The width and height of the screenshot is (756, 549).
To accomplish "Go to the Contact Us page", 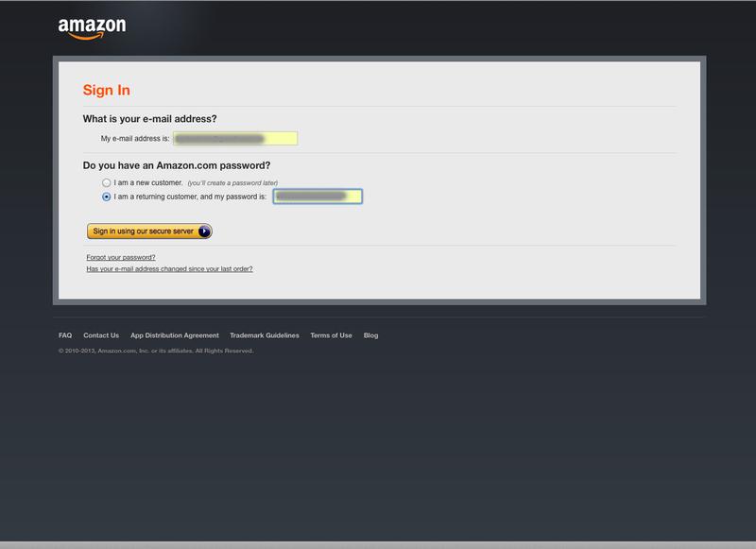I will 101,335.
